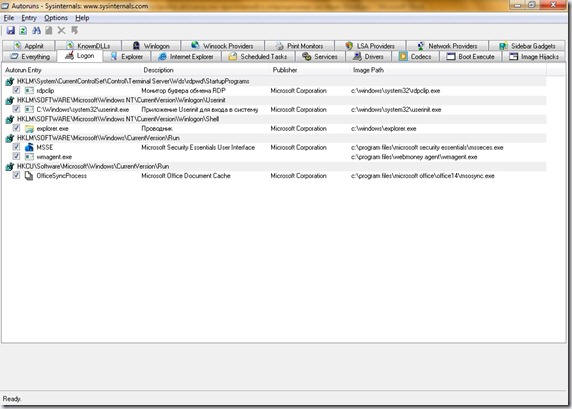Open the Entry menu

click(29, 18)
